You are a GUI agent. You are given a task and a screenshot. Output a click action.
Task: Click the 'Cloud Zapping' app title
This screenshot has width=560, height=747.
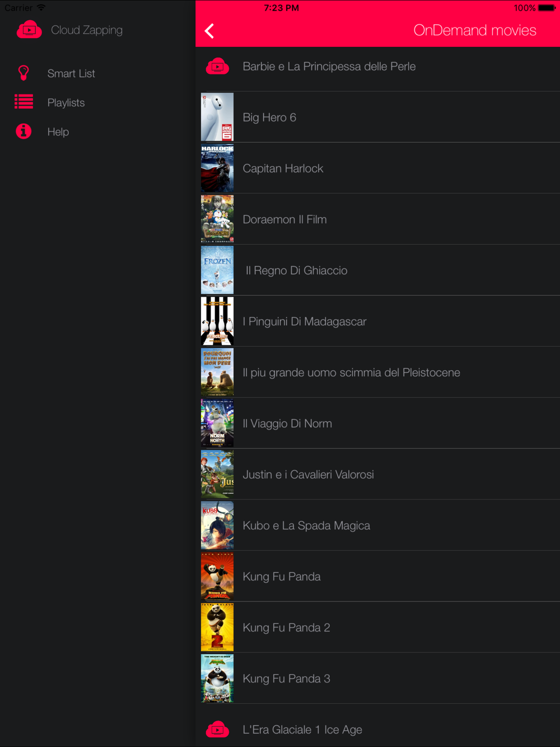87,30
